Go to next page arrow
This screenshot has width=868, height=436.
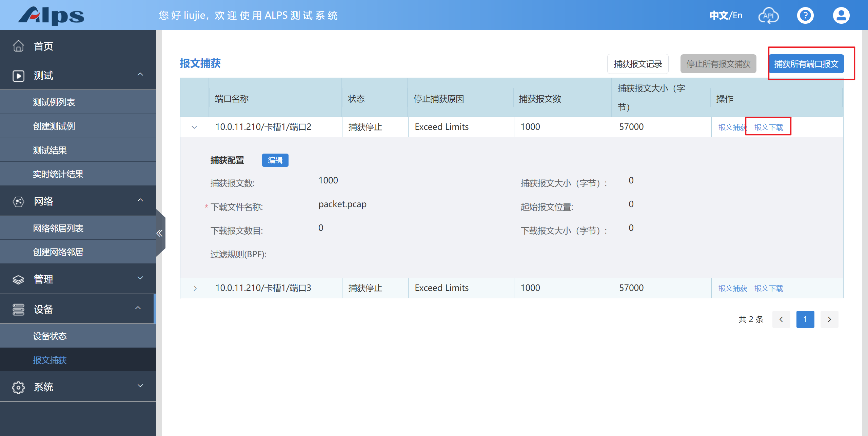click(x=829, y=319)
